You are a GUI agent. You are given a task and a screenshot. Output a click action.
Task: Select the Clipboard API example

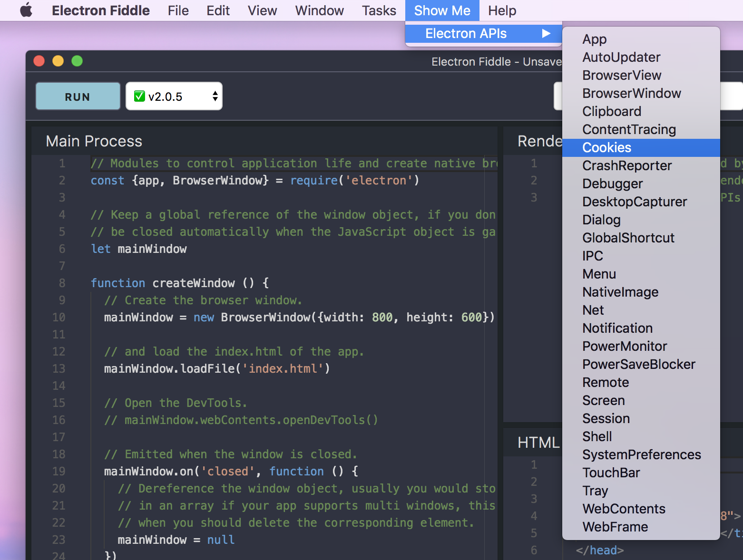pos(612,111)
